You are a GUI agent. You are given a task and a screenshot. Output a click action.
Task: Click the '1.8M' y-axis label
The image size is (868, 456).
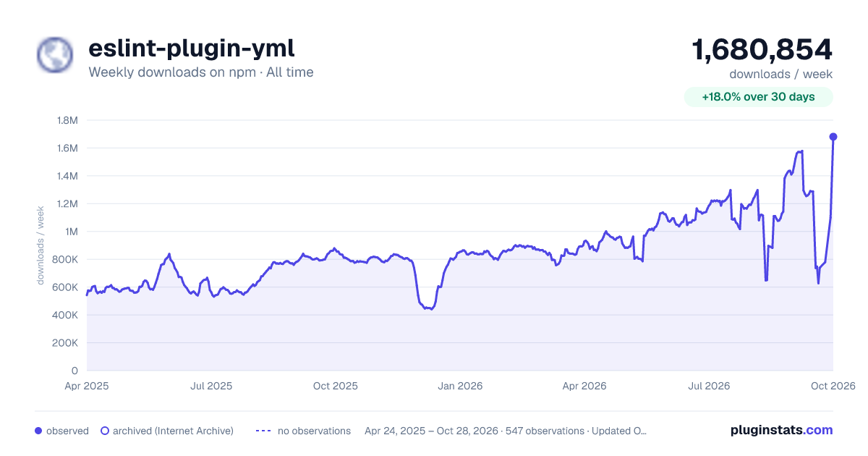coord(67,120)
